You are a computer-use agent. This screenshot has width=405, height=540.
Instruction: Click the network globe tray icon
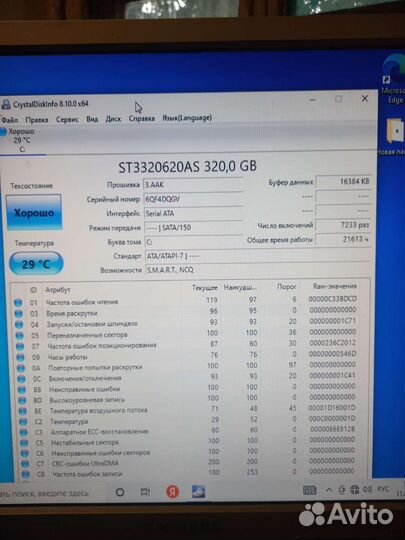[354, 490]
